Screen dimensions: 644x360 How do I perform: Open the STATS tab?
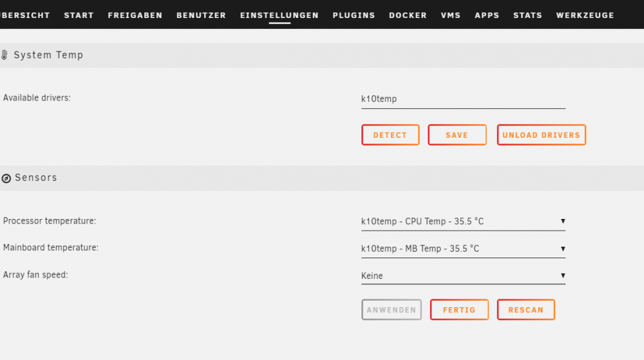(527, 15)
